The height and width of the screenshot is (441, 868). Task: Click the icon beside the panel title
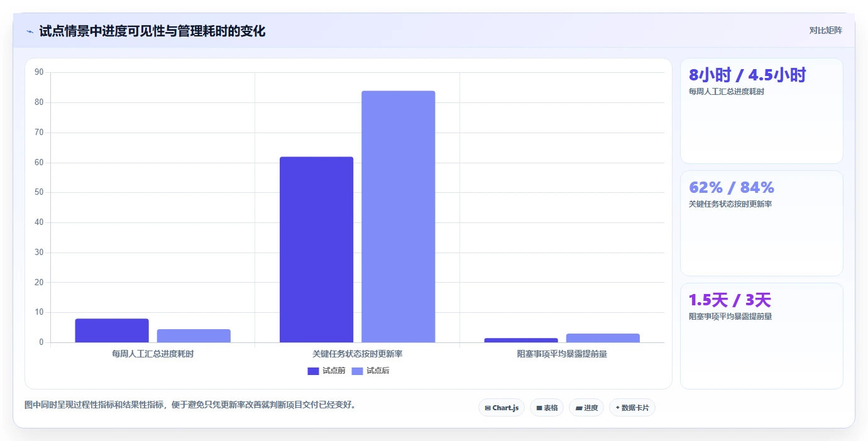click(x=30, y=31)
